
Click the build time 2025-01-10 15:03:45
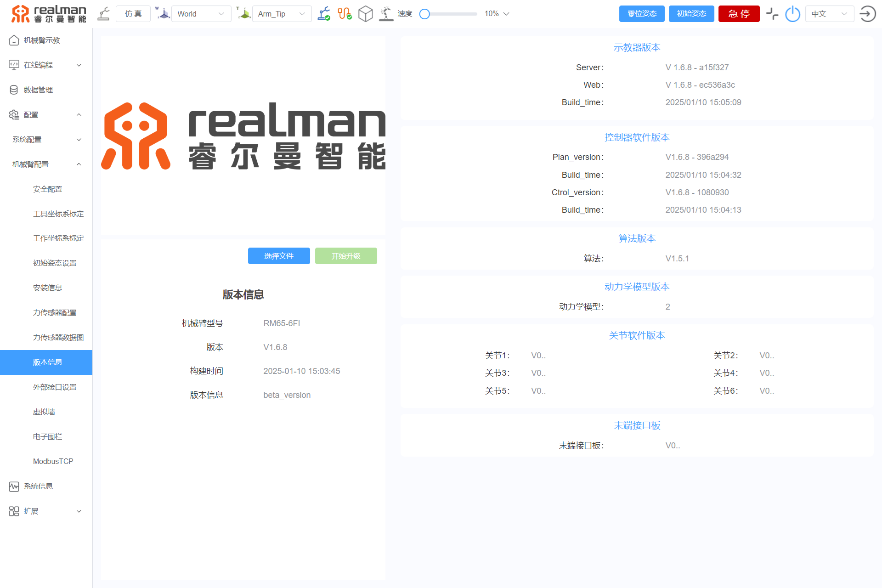click(x=302, y=371)
